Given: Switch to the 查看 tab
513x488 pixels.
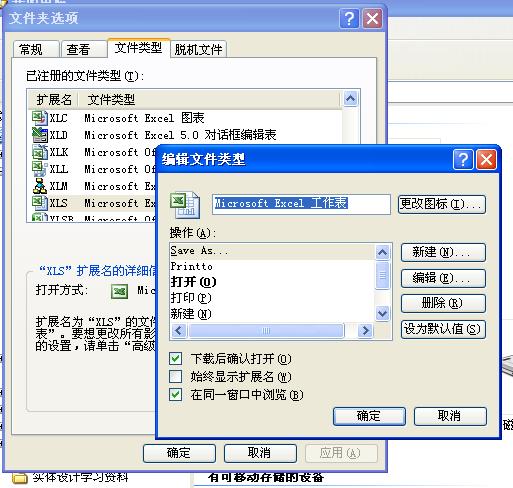Looking at the screenshot, I should [79, 50].
